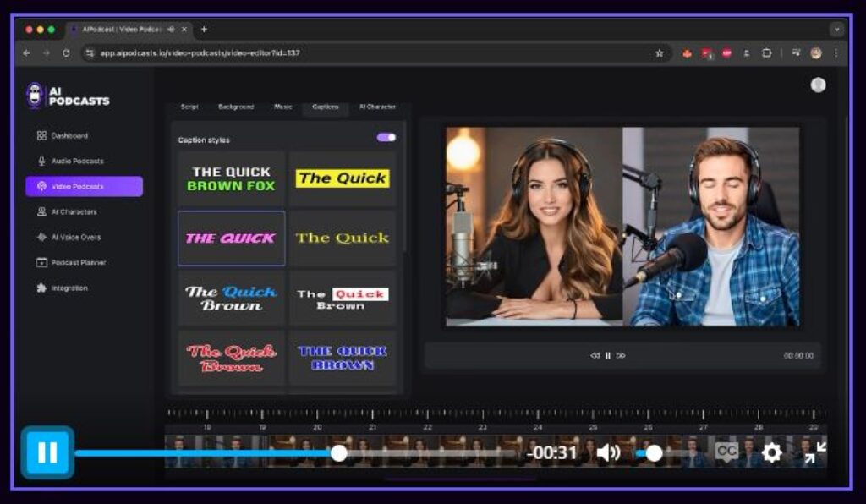Viewport: 866px width, 504px height.
Task: Click the editor fast-forward button
Action: [621, 355]
